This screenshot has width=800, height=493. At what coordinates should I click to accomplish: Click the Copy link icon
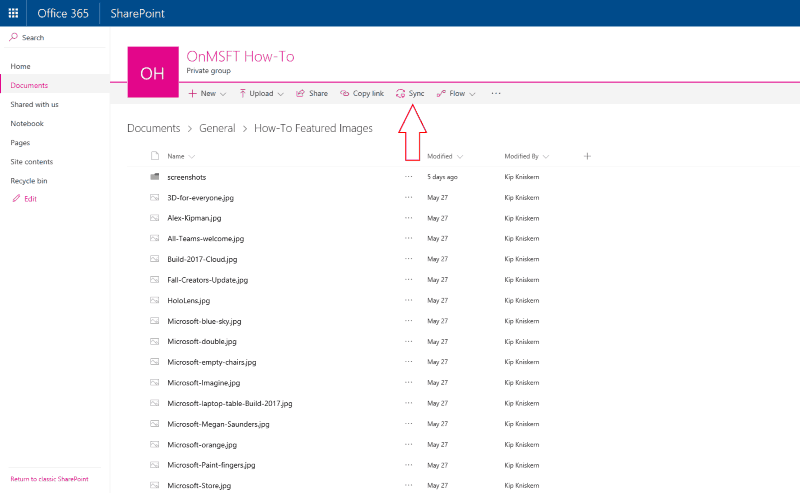[x=345, y=93]
